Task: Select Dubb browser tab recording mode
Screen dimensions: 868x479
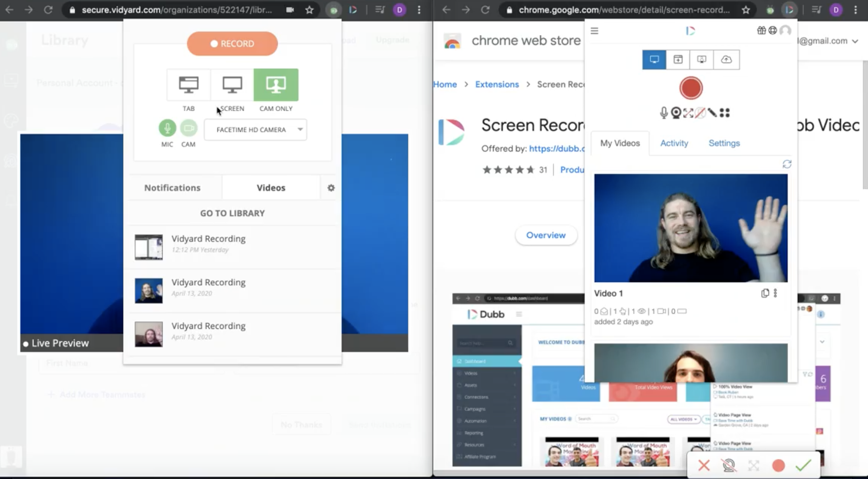Action: point(678,60)
